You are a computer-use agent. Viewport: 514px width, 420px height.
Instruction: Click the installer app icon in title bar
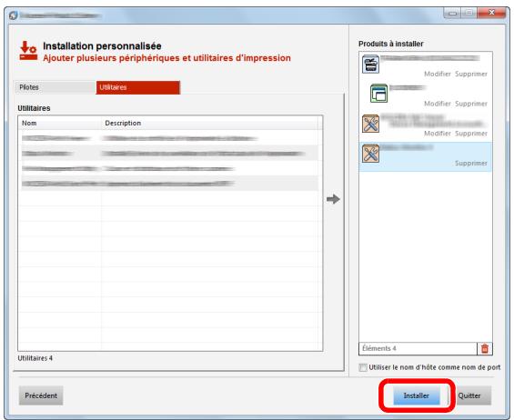click(x=13, y=15)
